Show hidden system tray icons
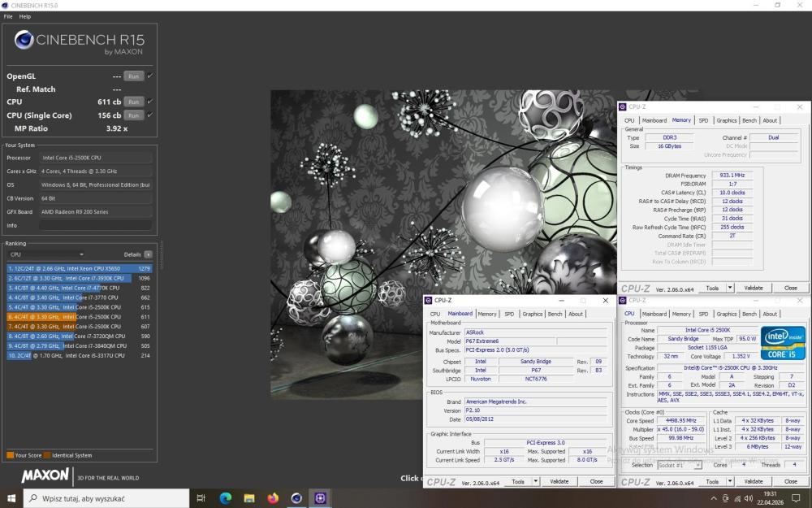The image size is (812, 508). [714, 498]
